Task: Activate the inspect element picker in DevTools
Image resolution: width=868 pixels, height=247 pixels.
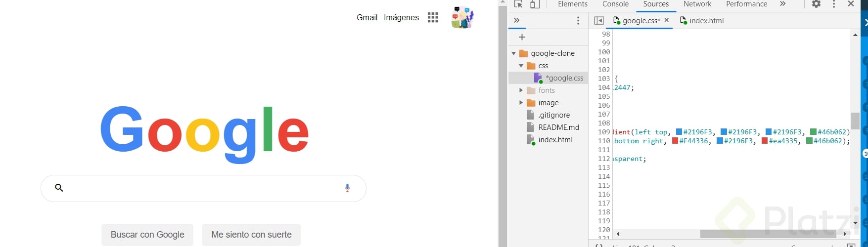Action: pyautogui.click(x=518, y=4)
